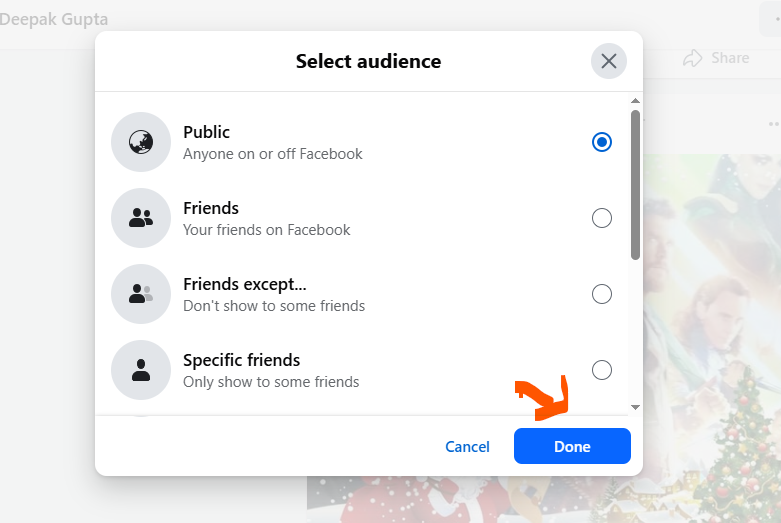Click the Christmas post image behind the dialog

(710, 300)
